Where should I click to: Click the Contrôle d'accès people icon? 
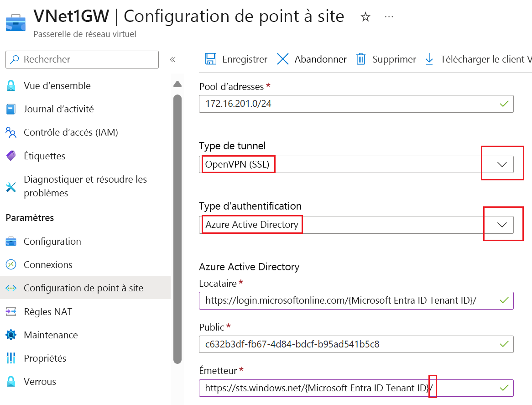coord(11,132)
